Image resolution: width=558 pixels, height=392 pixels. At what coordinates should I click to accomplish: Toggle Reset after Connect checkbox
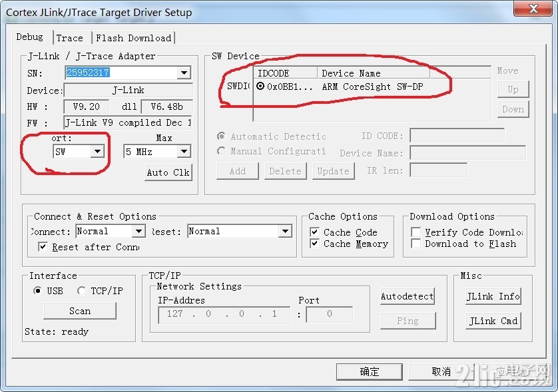point(43,247)
